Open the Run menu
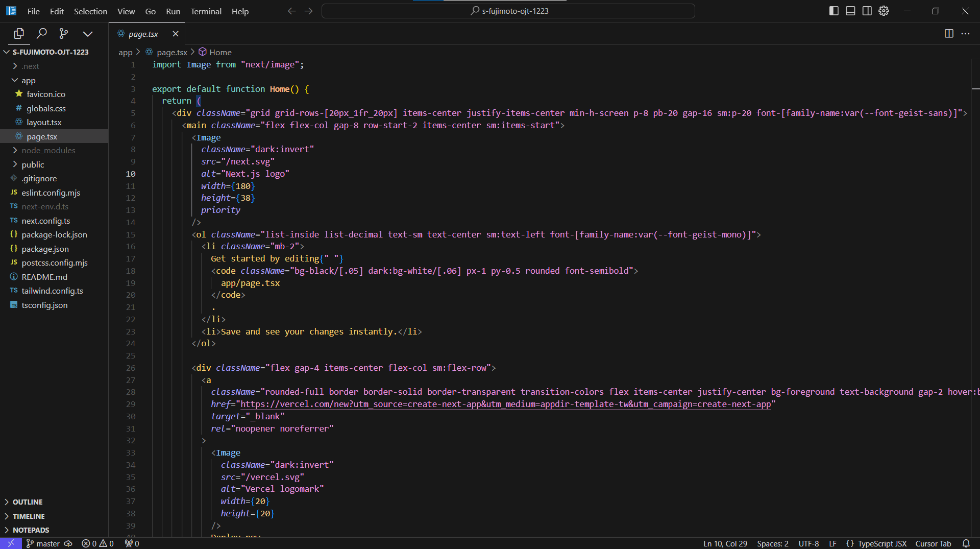Viewport: 980px width, 549px height. pyautogui.click(x=173, y=11)
